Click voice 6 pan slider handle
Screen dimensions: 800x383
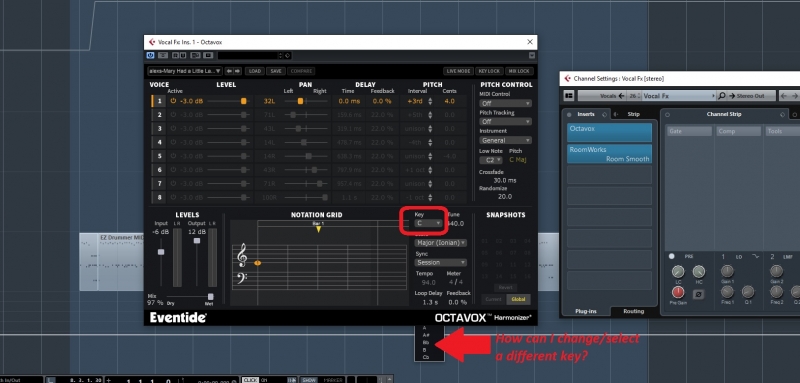(x=314, y=170)
